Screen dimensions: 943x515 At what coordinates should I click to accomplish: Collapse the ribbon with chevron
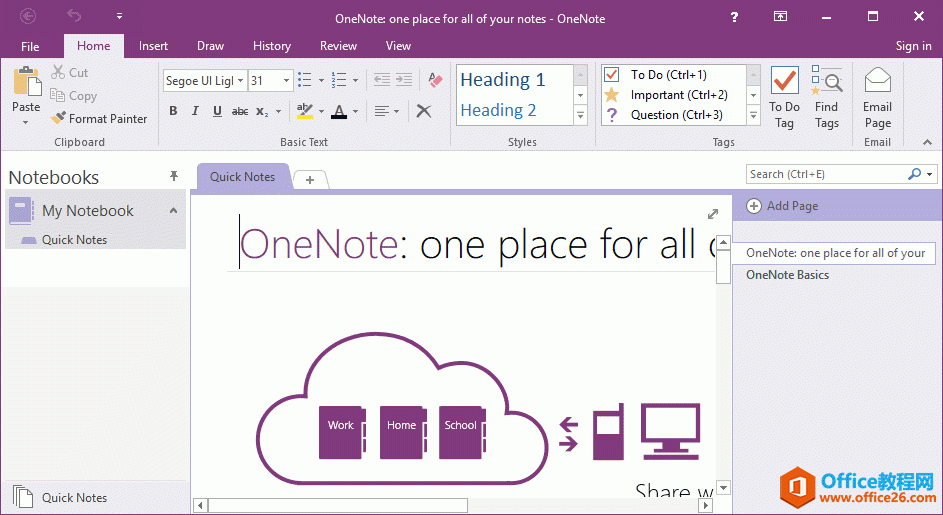coord(927,143)
